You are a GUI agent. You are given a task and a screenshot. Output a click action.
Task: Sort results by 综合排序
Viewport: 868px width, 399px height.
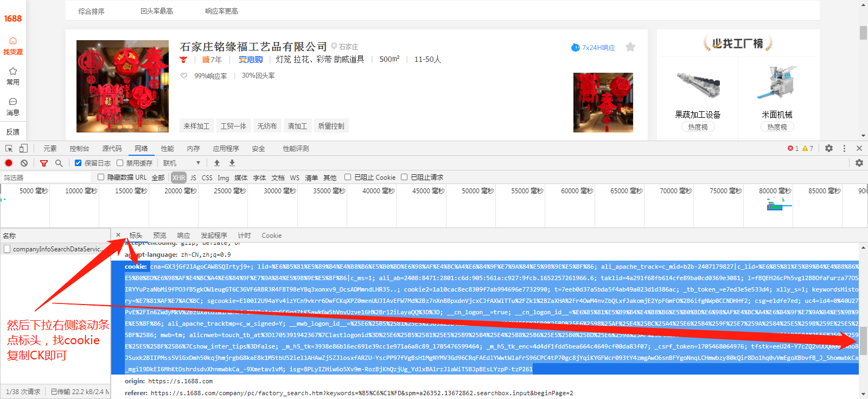coord(91,11)
